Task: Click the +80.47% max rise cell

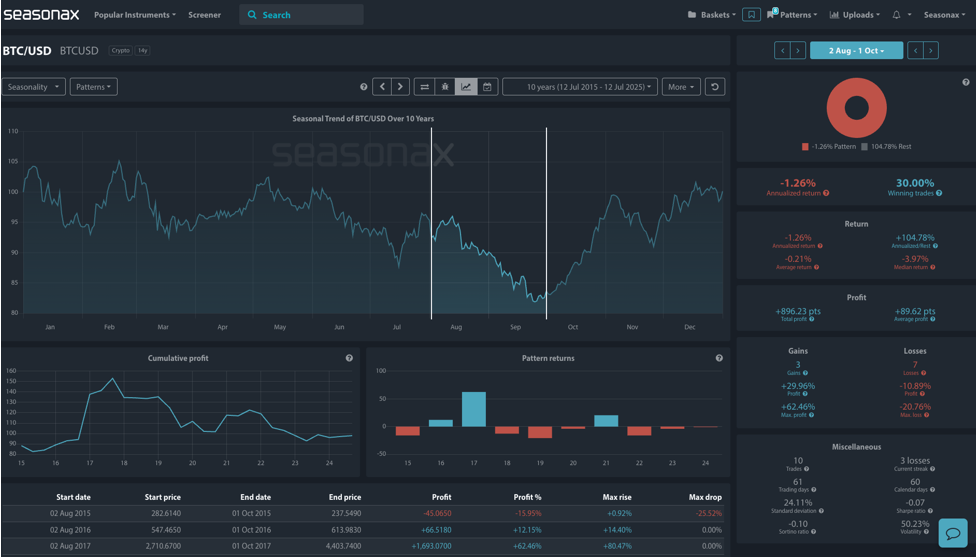Action: (617, 546)
